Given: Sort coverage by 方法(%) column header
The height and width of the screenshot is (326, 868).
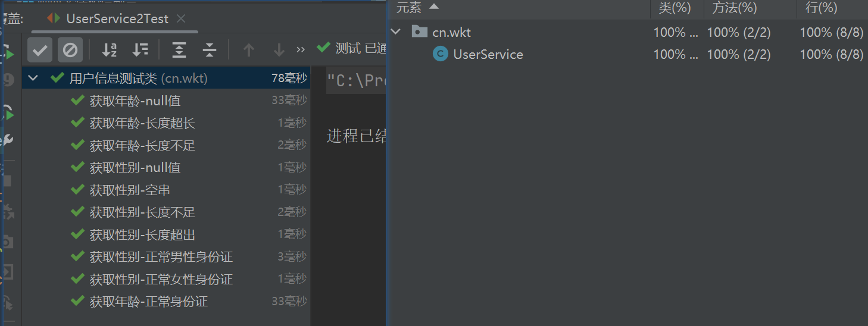Looking at the screenshot, I should tap(735, 8).
